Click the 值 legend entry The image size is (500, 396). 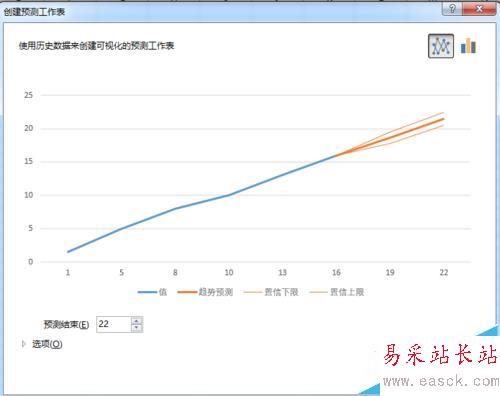(x=152, y=292)
